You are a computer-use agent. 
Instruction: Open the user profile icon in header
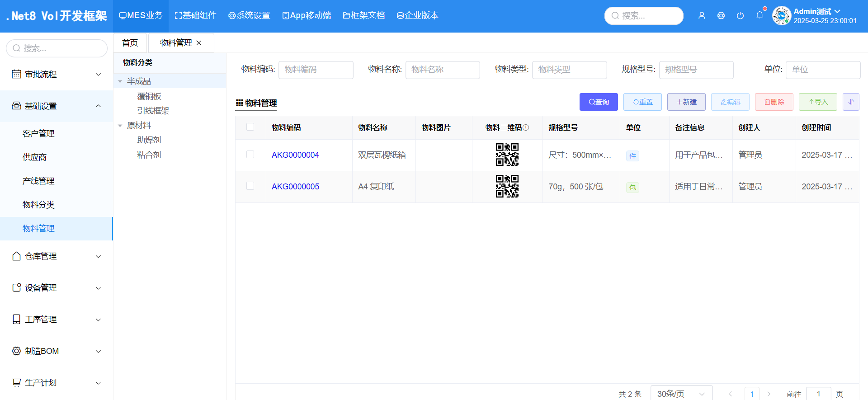click(x=702, y=16)
